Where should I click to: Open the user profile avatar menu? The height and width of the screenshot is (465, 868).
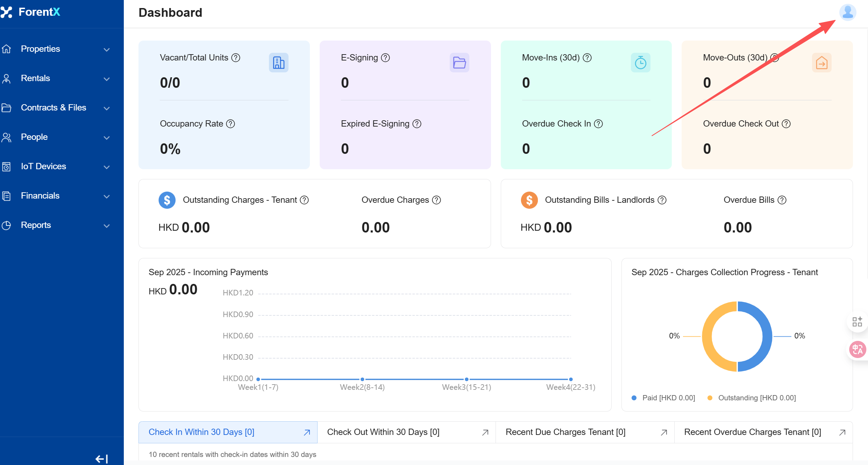pos(847,13)
